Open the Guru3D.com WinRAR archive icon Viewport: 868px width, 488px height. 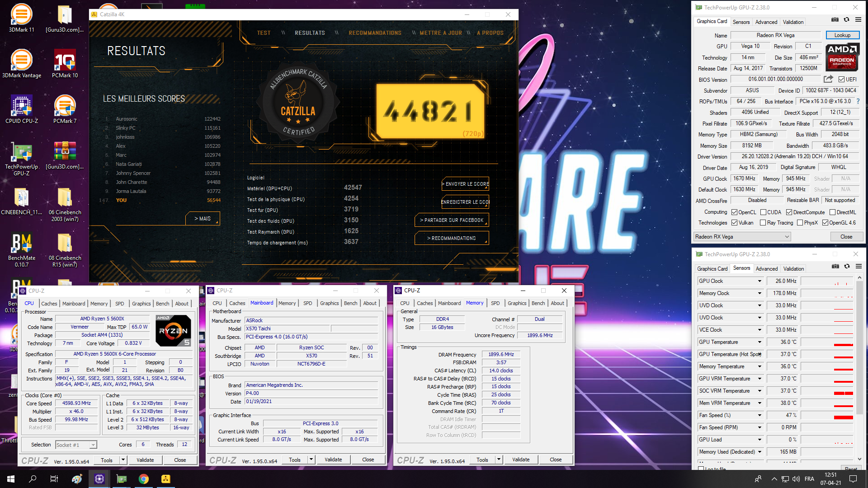pos(65,155)
